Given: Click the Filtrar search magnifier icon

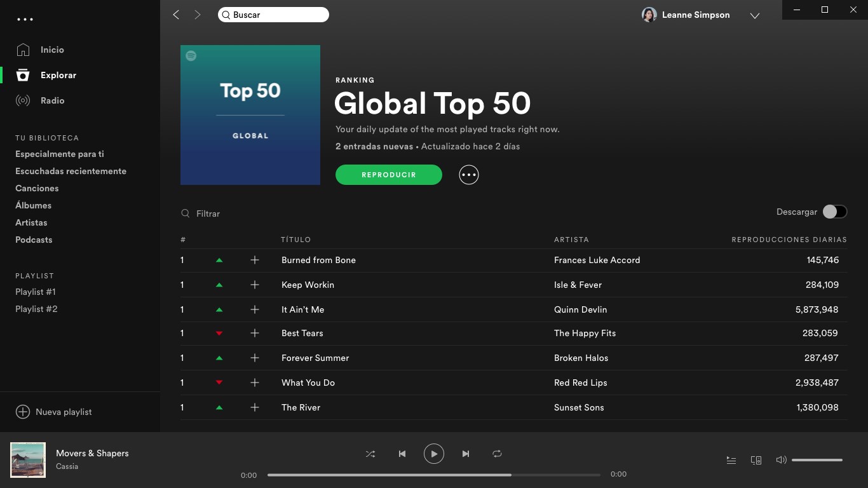Looking at the screenshot, I should pyautogui.click(x=186, y=213).
